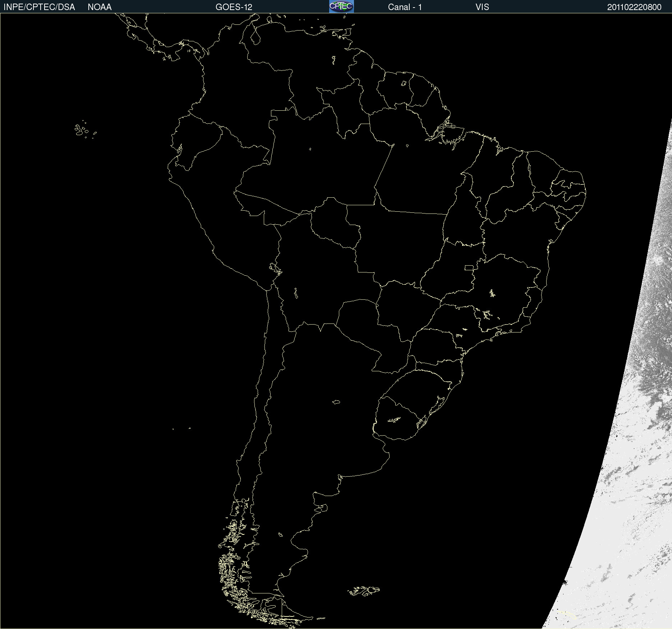Click the VIS channel label
Screen dimensions: 672x629
click(x=482, y=7)
